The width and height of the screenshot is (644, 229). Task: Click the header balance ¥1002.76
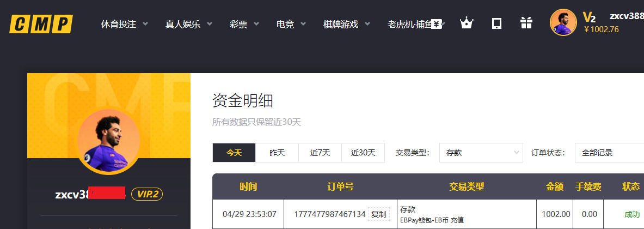(x=602, y=29)
